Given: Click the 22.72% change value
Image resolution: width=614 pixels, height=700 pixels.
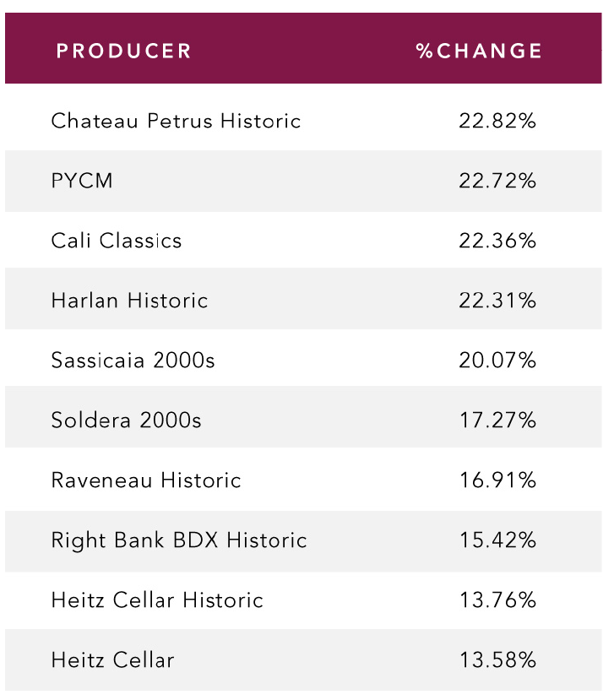Looking at the screenshot, I should 497,181.
